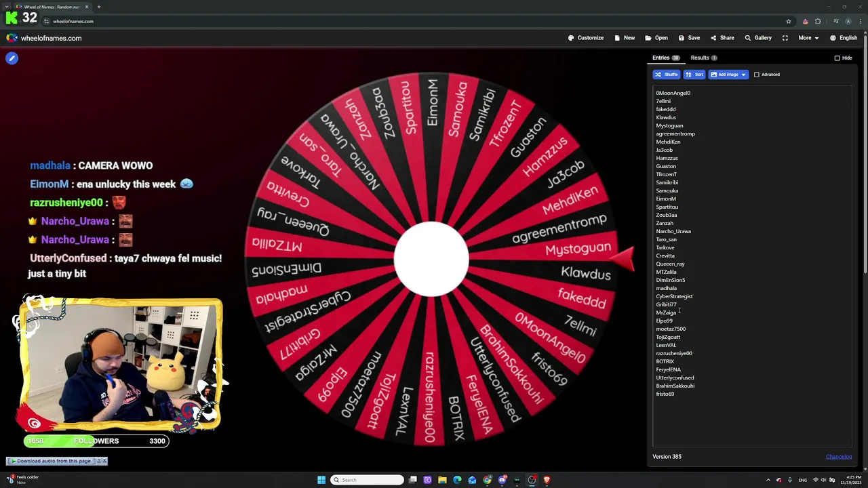Image resolution: width=868 pixels, height=488 pixels.
Task: Create a New wheel
Action: pyautogui.click(x=625, y=38)
